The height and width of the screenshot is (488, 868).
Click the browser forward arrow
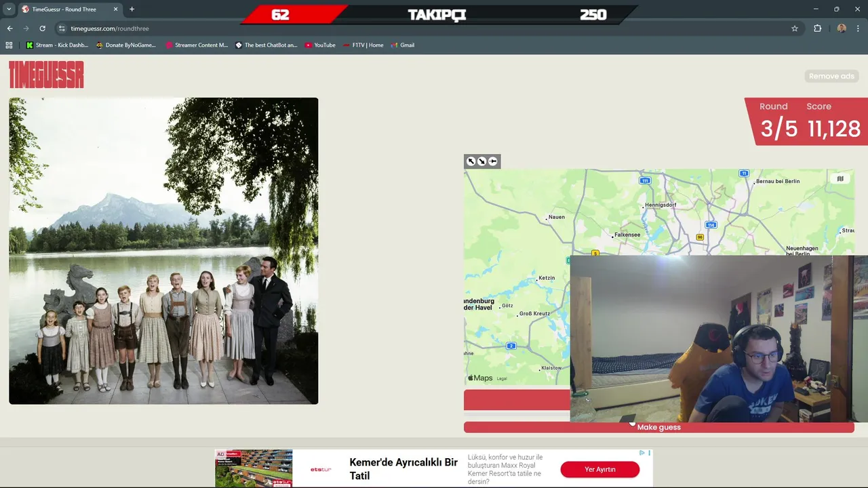(26, 28)
